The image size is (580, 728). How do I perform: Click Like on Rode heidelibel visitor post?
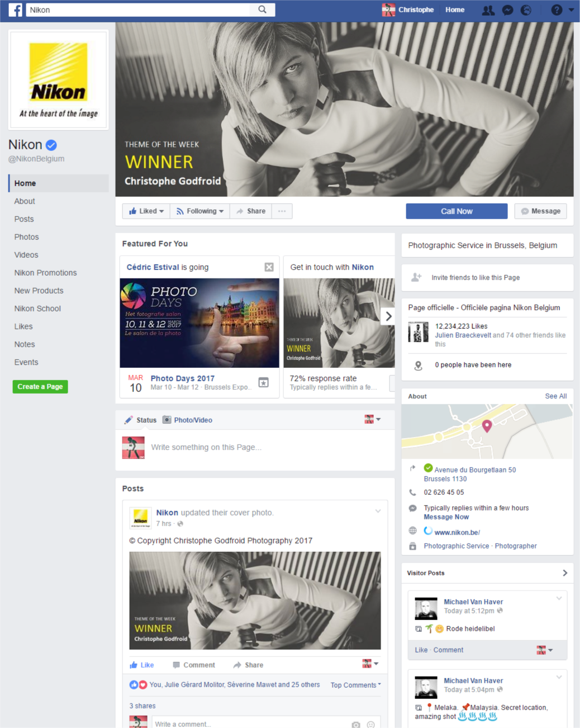pos(421,650)
